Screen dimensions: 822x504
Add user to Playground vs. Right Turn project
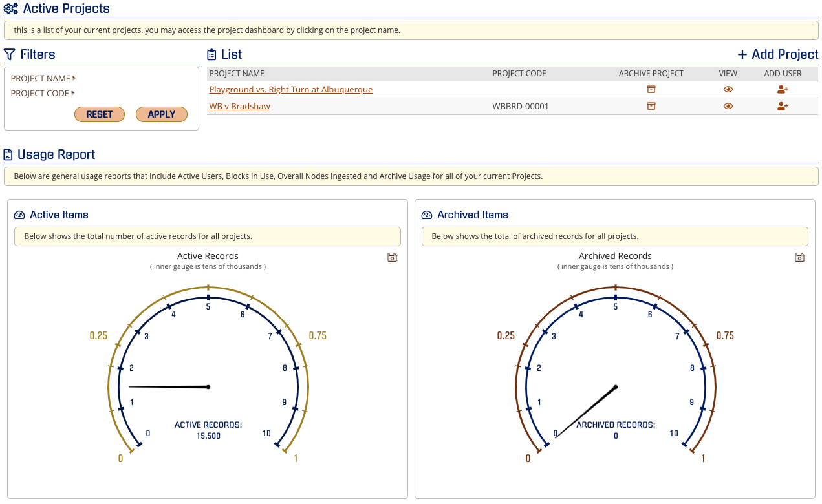pos(783,89)
